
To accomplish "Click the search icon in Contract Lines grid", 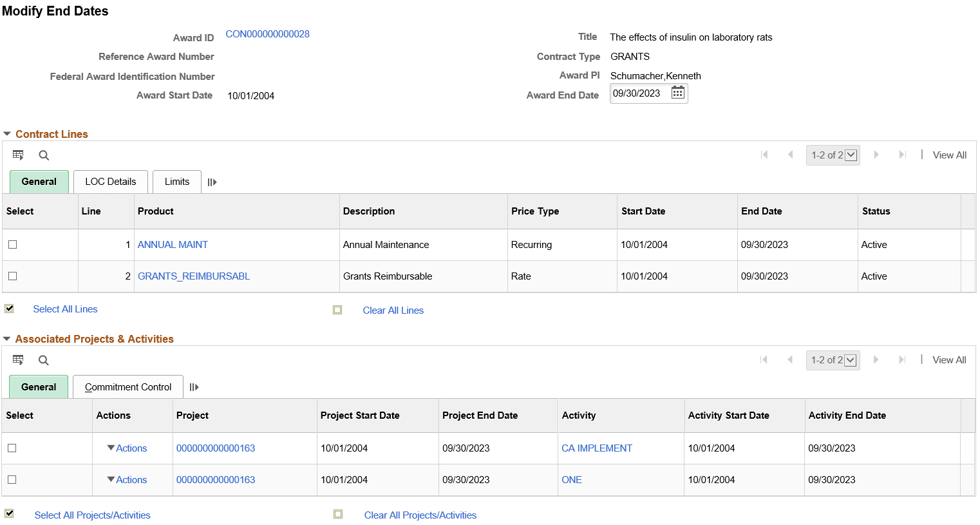I will point(43,155).
